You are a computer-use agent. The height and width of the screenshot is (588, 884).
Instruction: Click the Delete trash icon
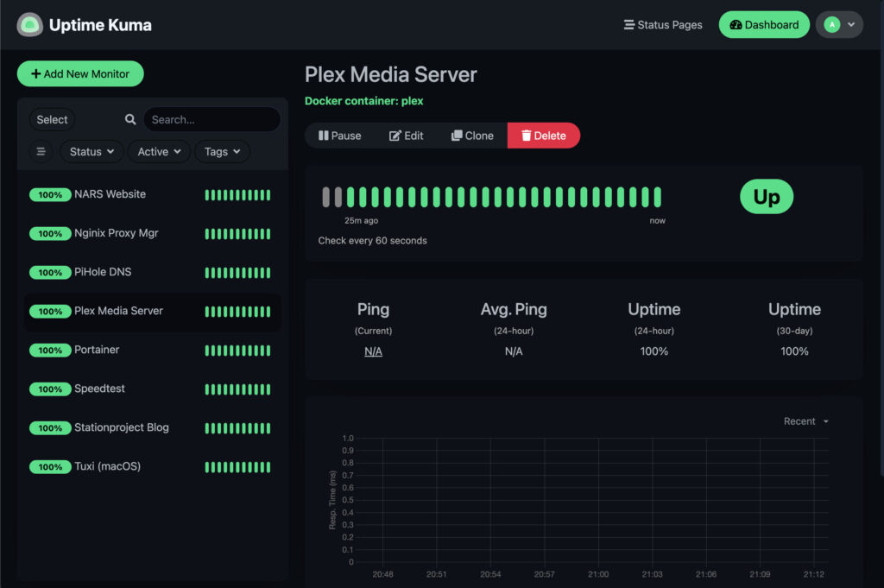[527, 135]
